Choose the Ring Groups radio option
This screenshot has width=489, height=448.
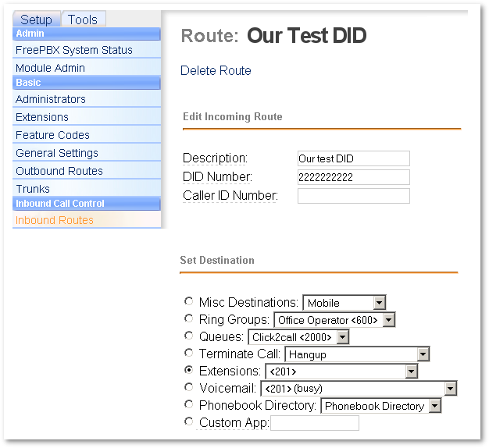188,318
